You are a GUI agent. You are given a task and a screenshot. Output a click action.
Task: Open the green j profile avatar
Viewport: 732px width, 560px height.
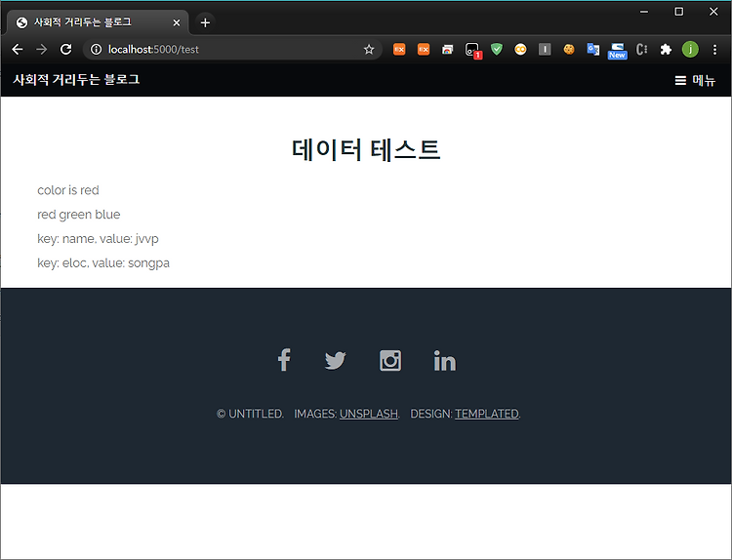tap(690, 50)
